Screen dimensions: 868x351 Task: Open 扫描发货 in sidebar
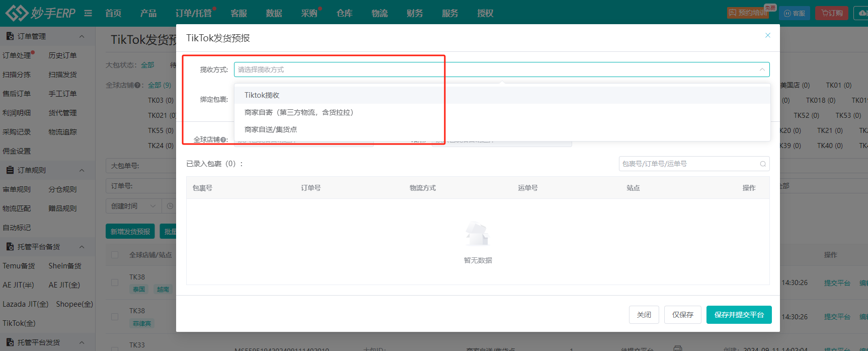coord(63,75)
